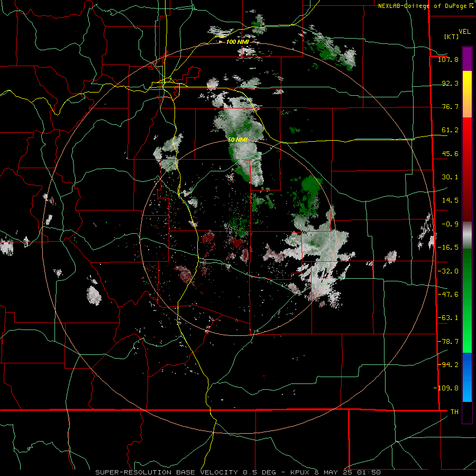Click the gray zero-velocity band on the scale
The width and height of the screenshot is (476, 476).
pyautogui.click(x=467, y=234)
